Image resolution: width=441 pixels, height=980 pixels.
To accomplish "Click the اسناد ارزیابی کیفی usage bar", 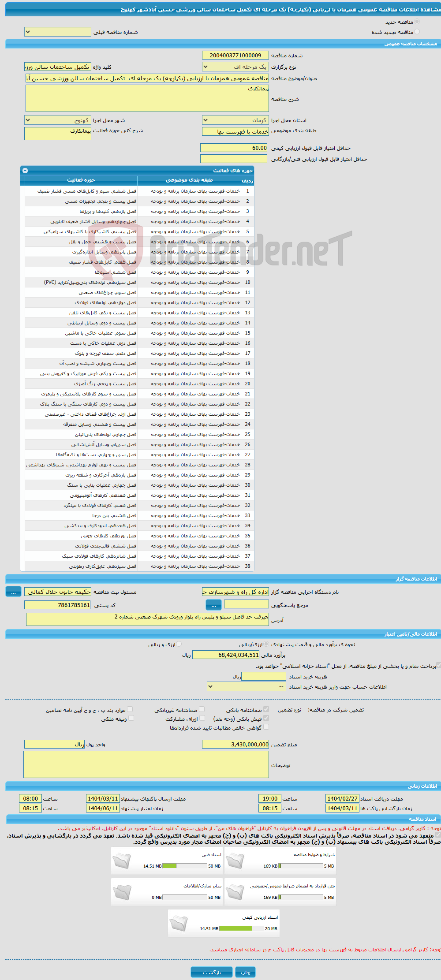I will pos(241,928).
